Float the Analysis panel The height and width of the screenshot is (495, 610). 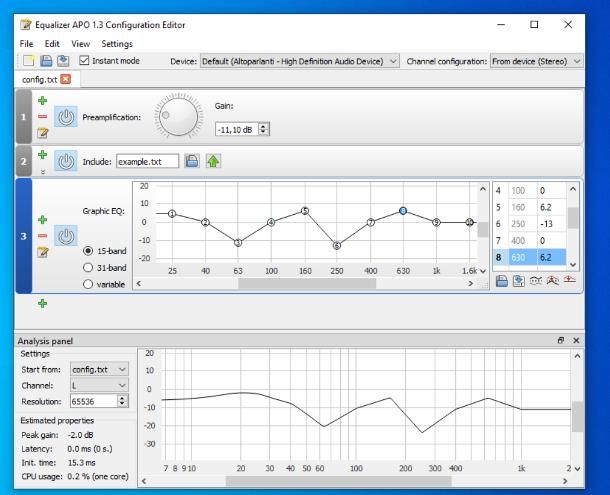pyautogui.click(x=561, y=341)
